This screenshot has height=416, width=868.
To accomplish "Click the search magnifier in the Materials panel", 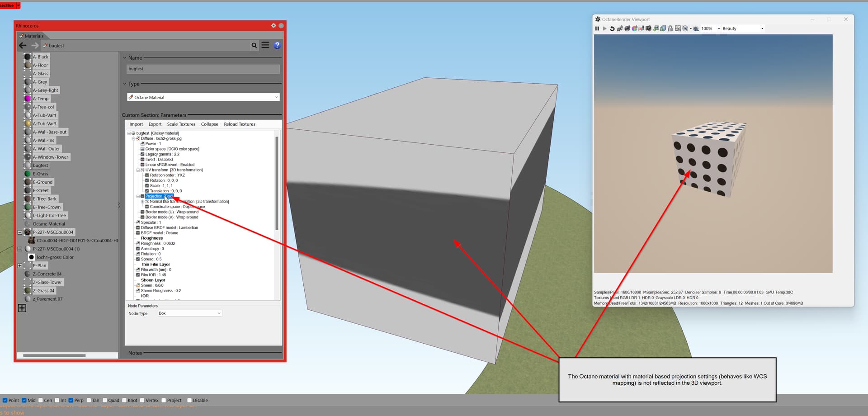I will 254,45.
